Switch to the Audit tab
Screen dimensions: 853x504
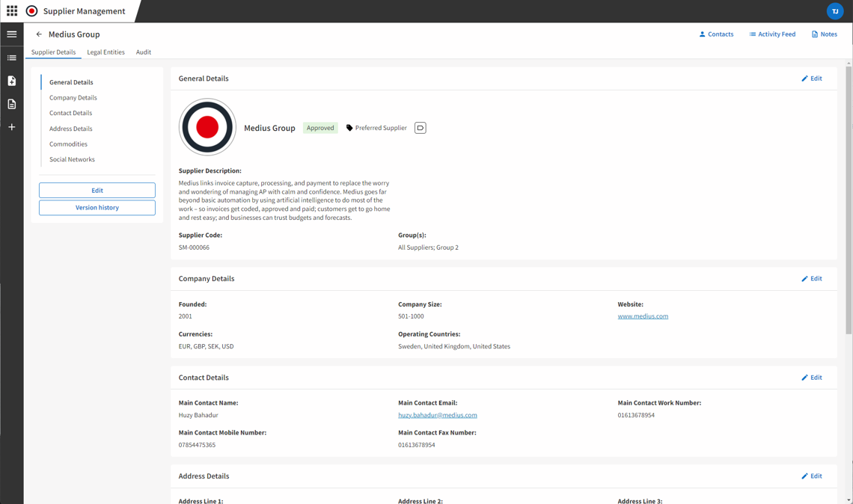pos(144,52)
